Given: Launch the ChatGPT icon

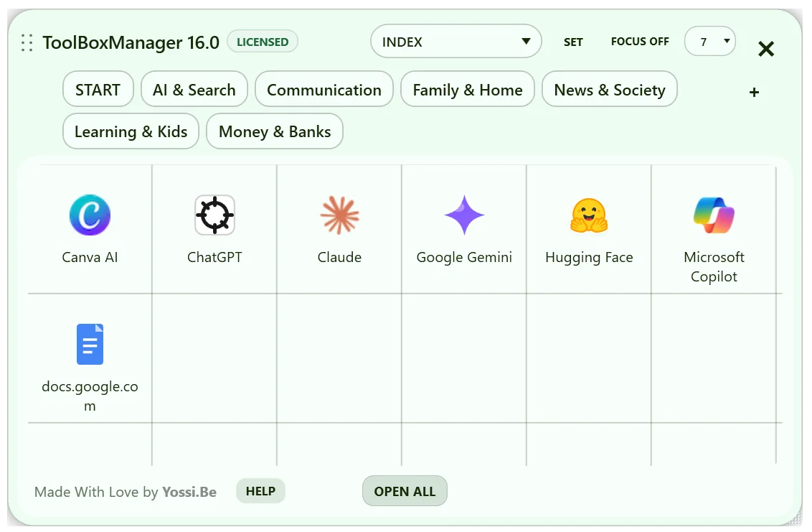Looking at the screenshot, I should pyautogui.click(x=214, y=215).
